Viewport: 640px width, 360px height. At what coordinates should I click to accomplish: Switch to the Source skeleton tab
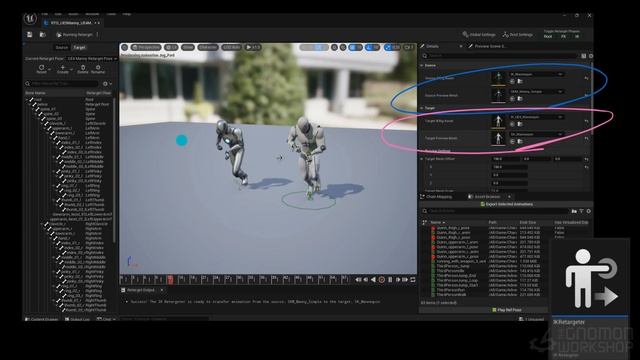[62, 47]
